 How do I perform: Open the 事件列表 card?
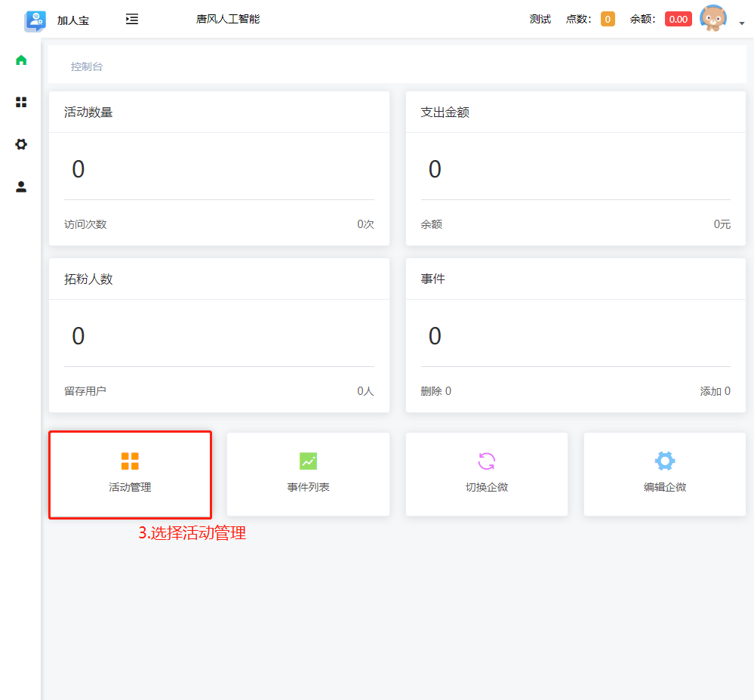pos(308,474)
